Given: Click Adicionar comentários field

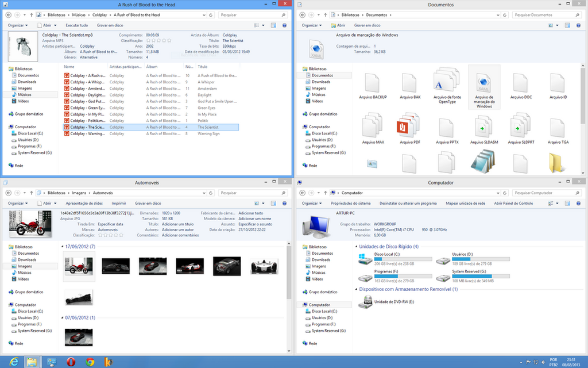Looking at the screenshot, I should tap(180, 235).
